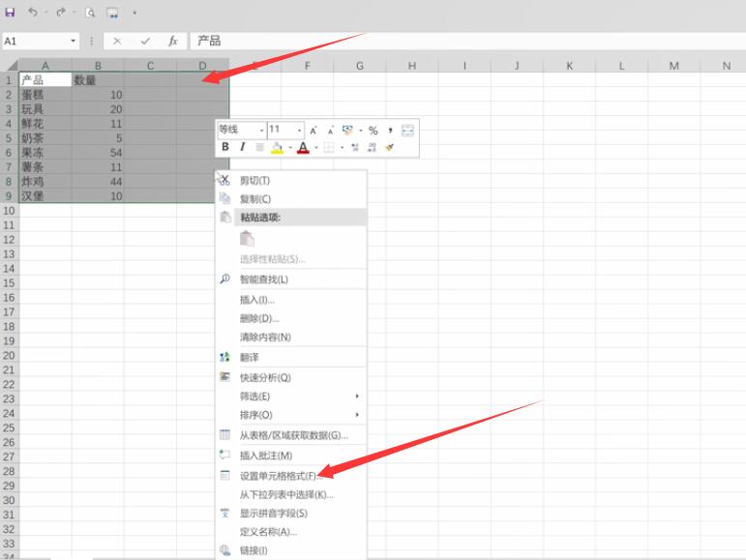
Task: Open the Insert Function fx dialog
Action: 173,42
